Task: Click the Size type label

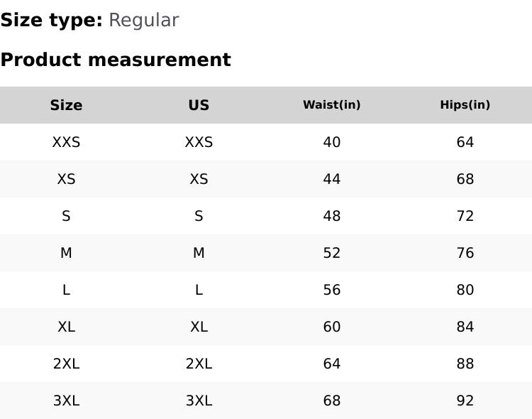Action: point(52,21)
